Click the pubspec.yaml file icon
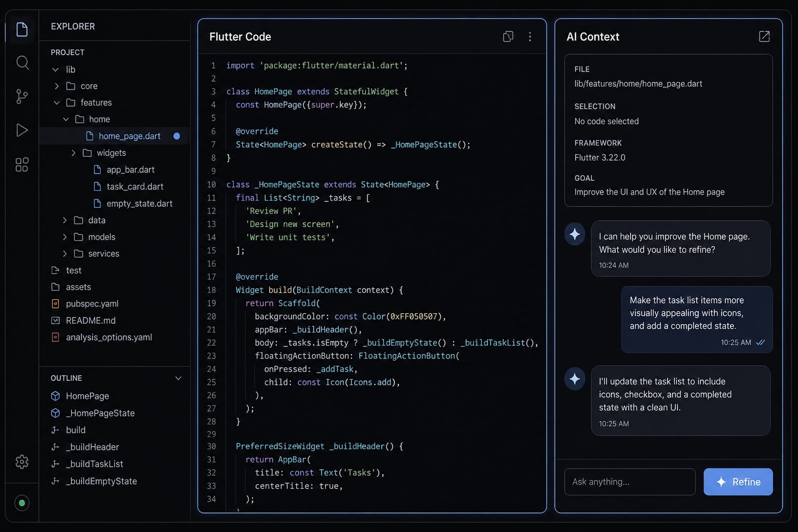The height and width of the screenshot is (532, 798). [x=56, y=304]
